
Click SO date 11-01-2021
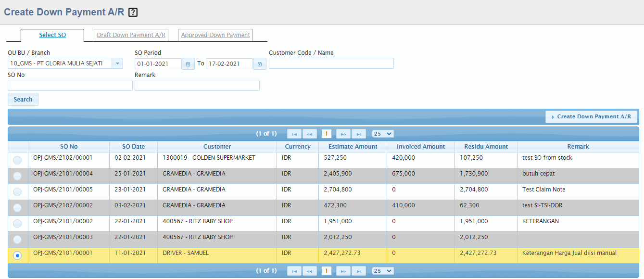130,253
